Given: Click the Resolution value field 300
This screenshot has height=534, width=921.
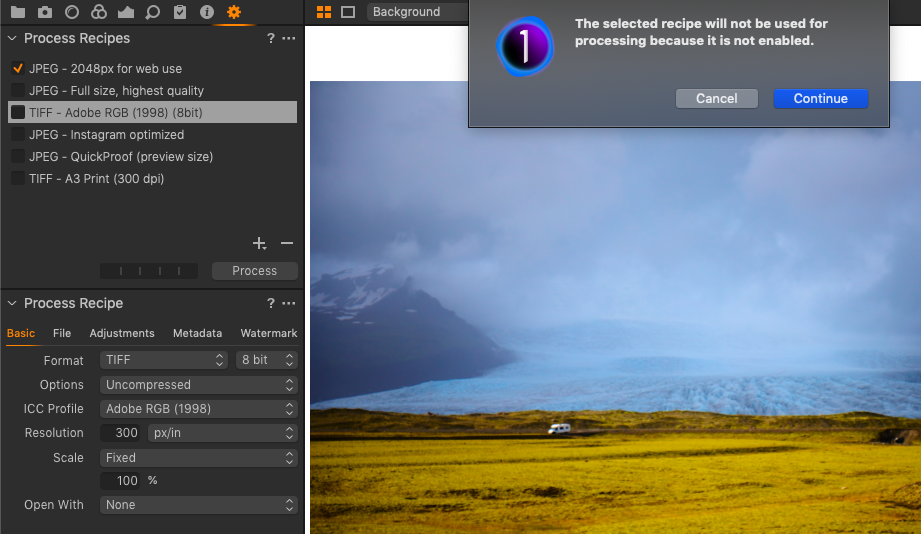Looking at the screenshot, I should (x=120, y=433).
